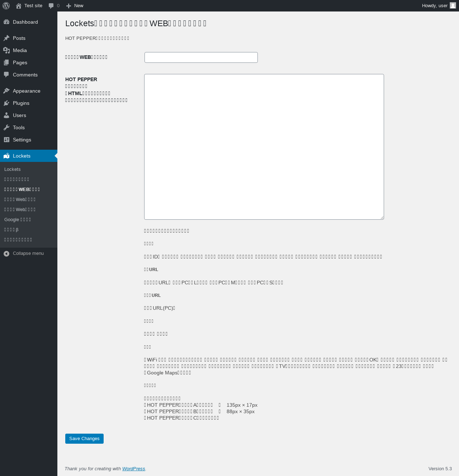459x476 pixels.
Task: Open the bold WEB submenu item
Action: point(22,189)
